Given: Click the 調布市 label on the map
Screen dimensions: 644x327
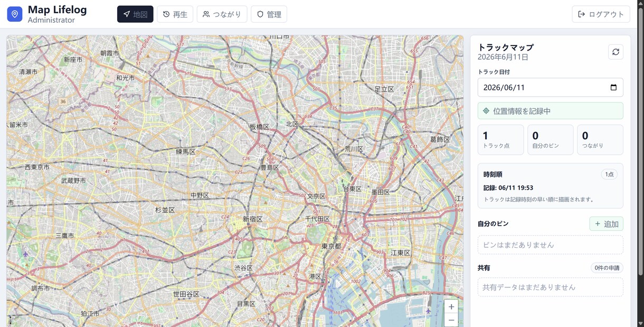Looking at the screenshot, I should coord(40,288).
